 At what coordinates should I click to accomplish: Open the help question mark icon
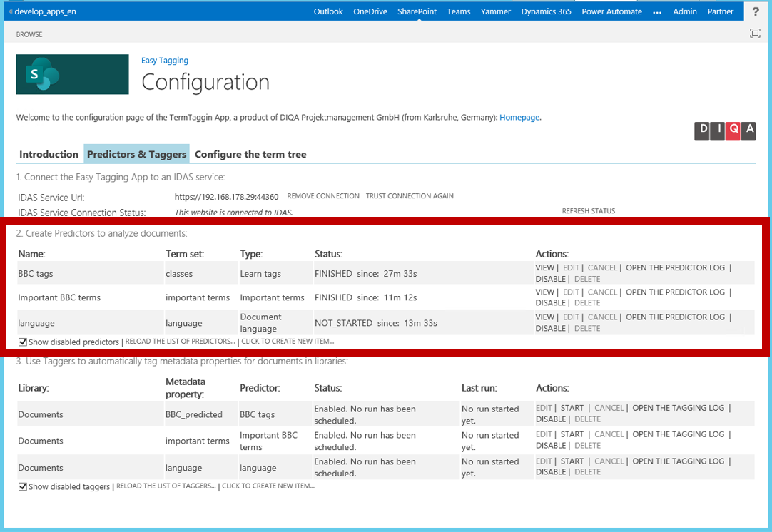[x=756, y=11]
